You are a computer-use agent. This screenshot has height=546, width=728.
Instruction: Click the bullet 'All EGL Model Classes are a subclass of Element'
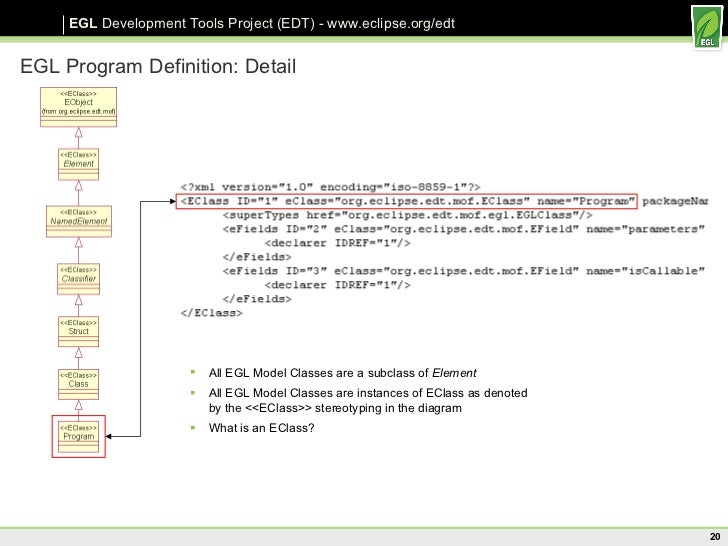(343, 373)
